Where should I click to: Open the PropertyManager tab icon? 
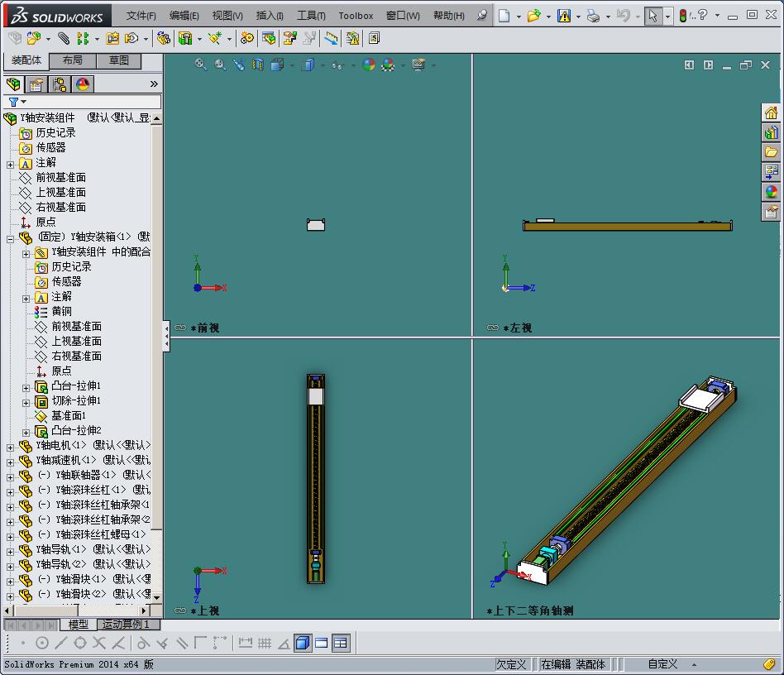[36, 84]
